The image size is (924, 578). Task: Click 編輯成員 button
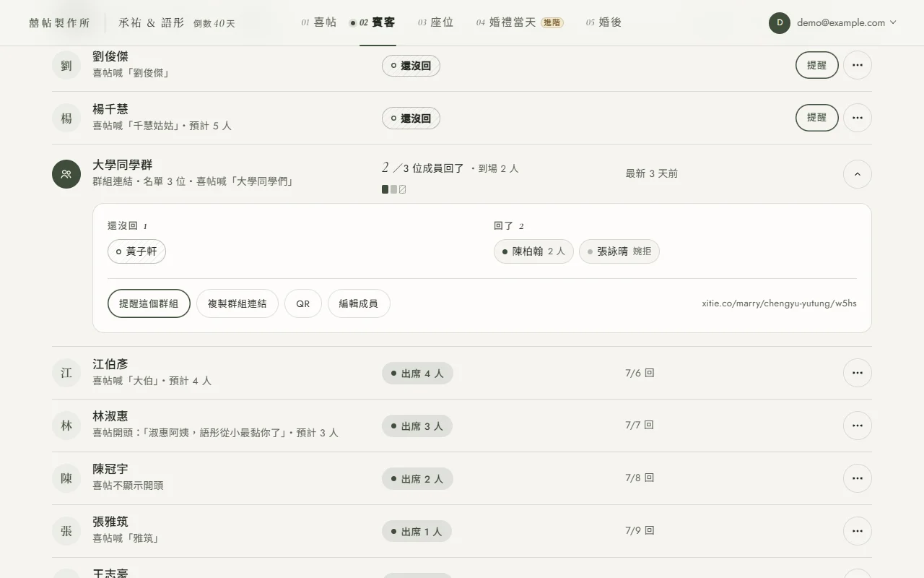[359, 303]
